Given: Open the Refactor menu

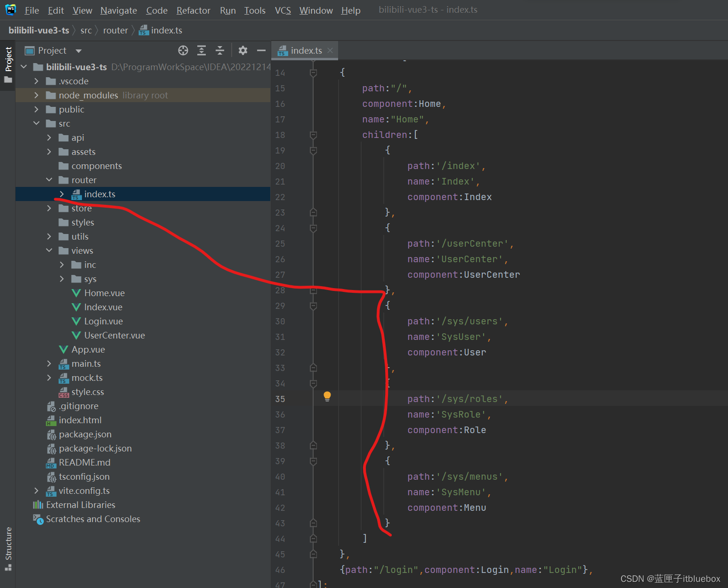Looking at the screenshot, I should tap(193, 10).
